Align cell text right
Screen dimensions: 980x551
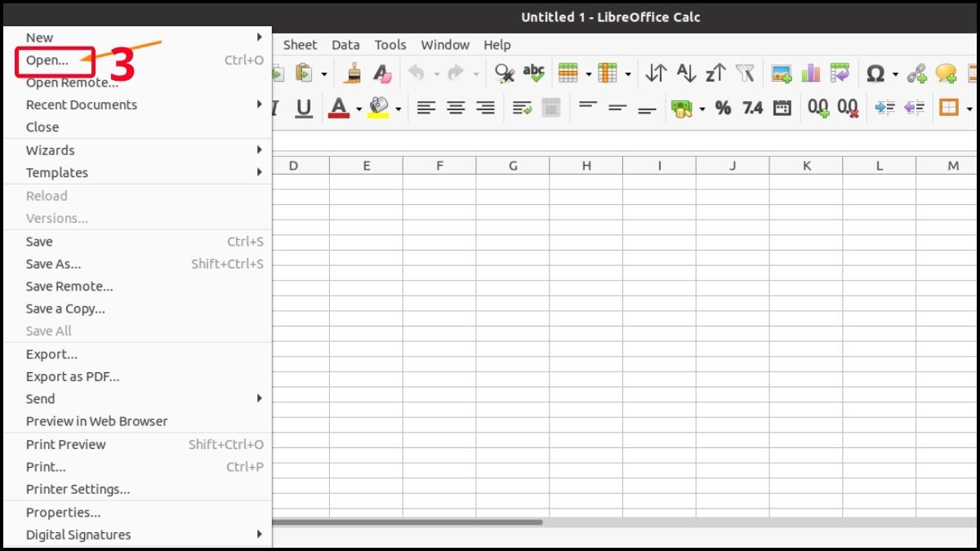(x=486, y=107)
